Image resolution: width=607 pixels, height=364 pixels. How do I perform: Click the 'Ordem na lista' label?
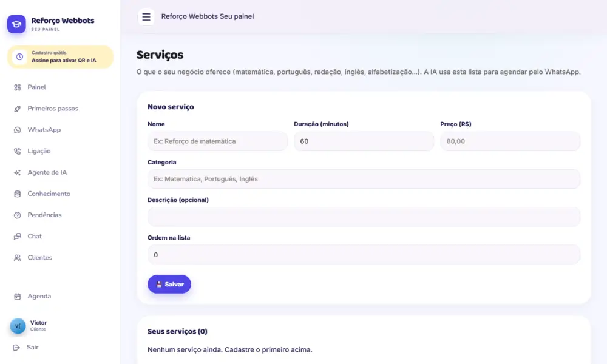click(169, 238)
